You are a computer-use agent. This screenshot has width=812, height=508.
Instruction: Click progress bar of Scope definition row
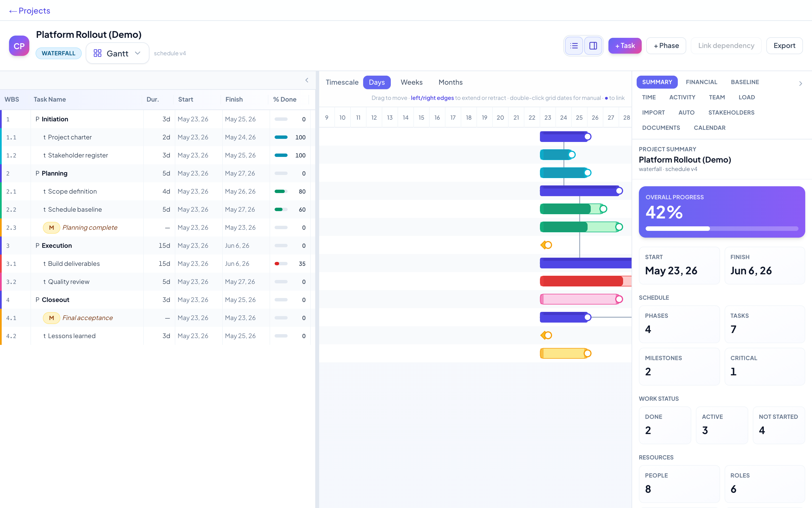tap(281, 192)
